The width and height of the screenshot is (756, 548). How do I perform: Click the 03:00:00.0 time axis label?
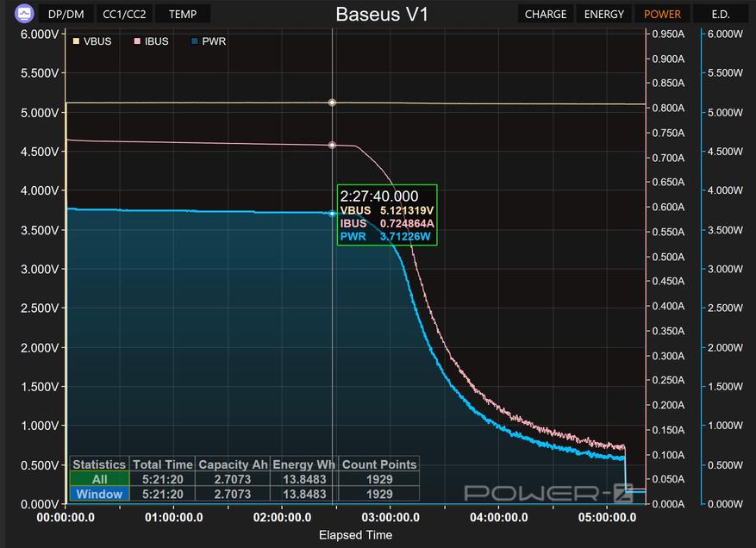point(390,518)
